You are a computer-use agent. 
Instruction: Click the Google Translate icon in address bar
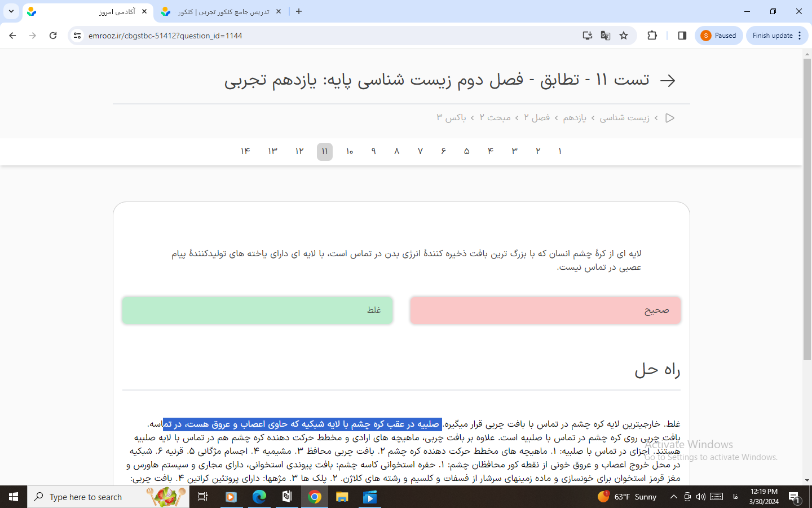tap(606, 36)
